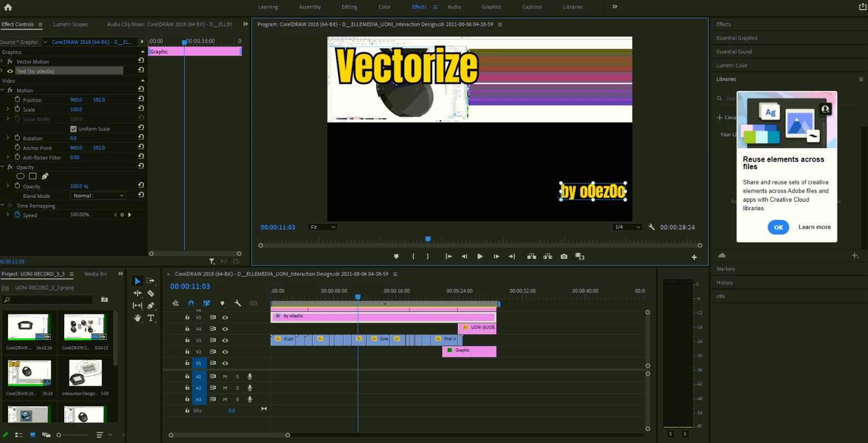Go to Out point
The width and height of the screenshot is (868, 443).
tap(512, 256)
